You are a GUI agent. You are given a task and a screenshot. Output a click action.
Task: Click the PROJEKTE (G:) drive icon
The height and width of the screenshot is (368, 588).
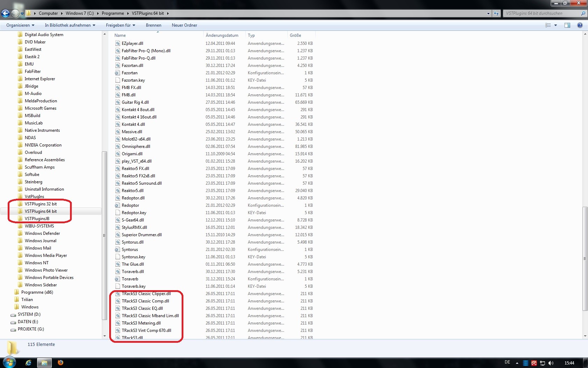(x=13, y=329)
